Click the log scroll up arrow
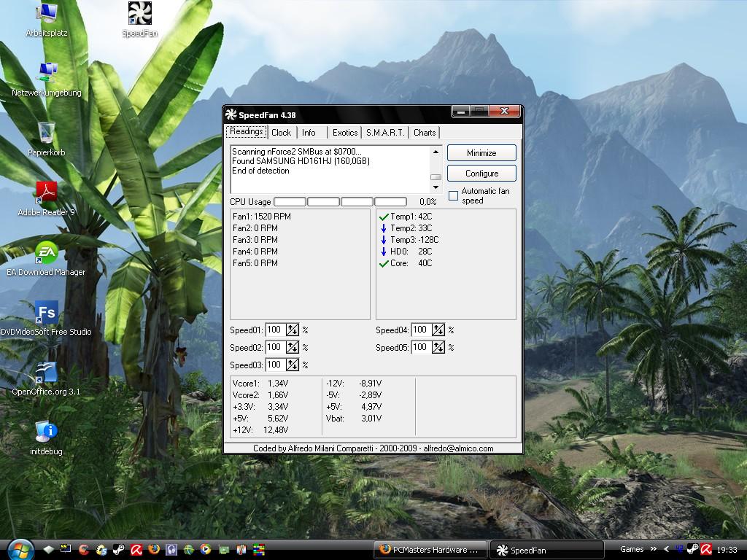The image size is (747, 560). pos(436,152)
